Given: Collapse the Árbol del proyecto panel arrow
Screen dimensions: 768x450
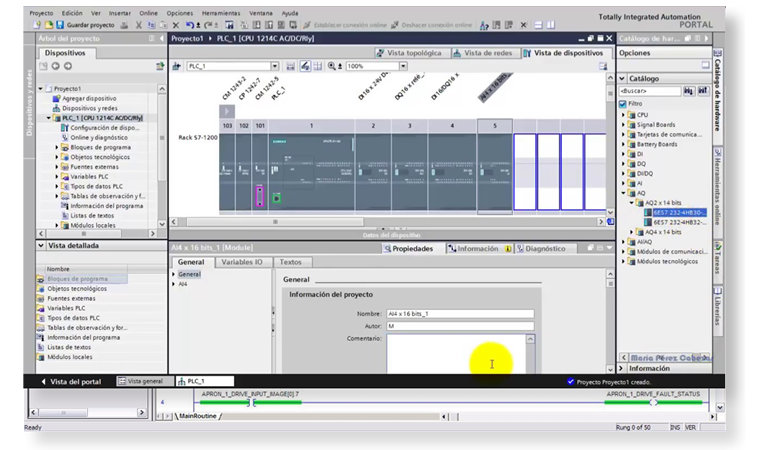Looking at the screenshot, I should (x=161, y=38).
